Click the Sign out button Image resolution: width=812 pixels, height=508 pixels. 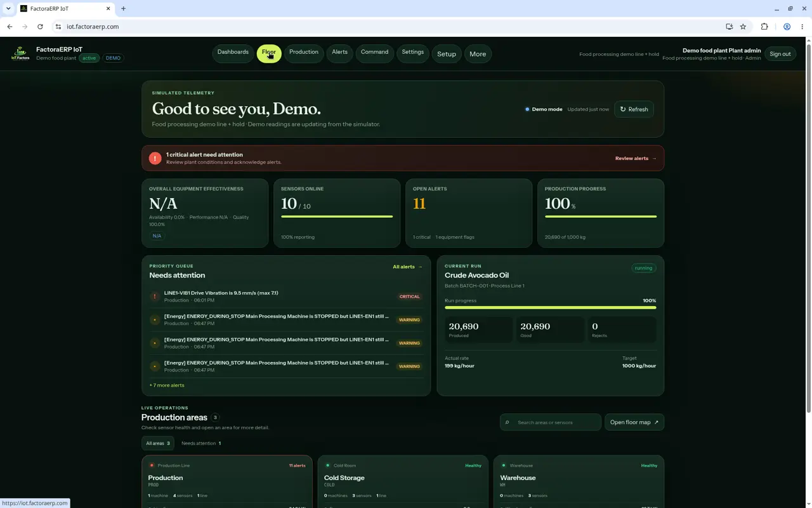[780, 54]
